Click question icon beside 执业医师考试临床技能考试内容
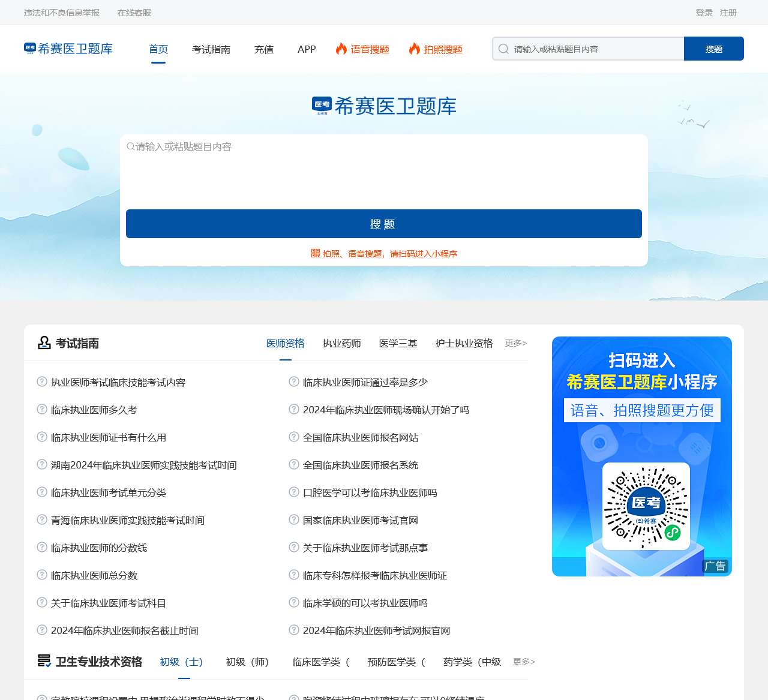 [x=42, y=381]
